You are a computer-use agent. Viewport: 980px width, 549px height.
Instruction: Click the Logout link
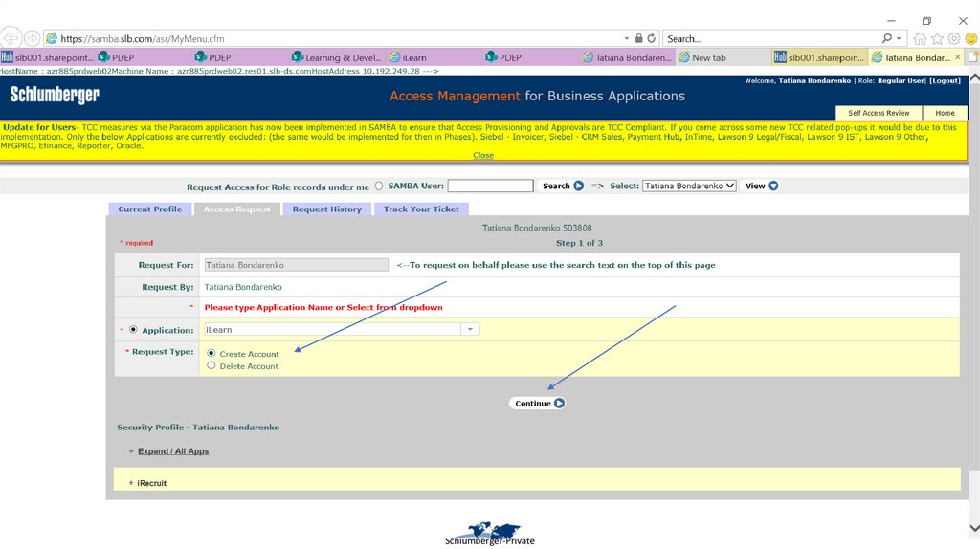[x=945, y=81]
